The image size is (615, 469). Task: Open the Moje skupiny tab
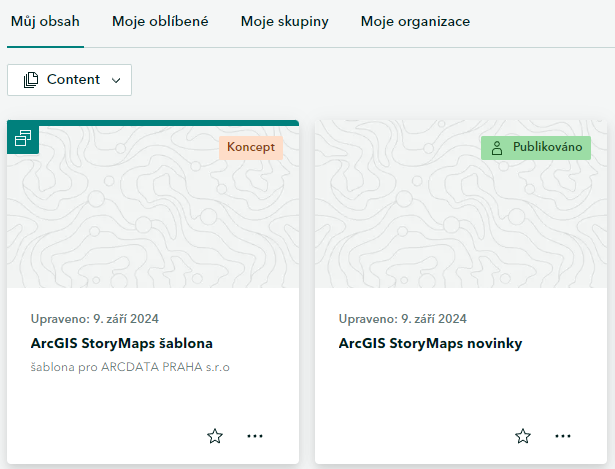[x=284, y=22]
